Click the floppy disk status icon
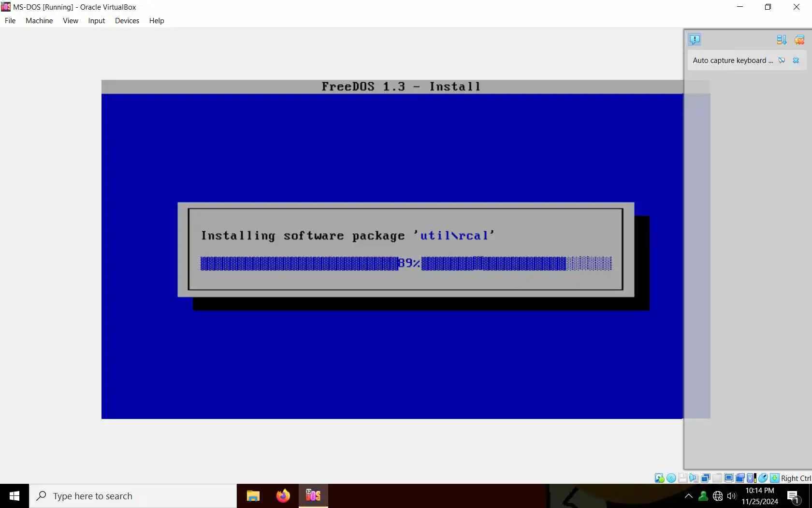Screen dimensions: 812x508 [682, 478]
